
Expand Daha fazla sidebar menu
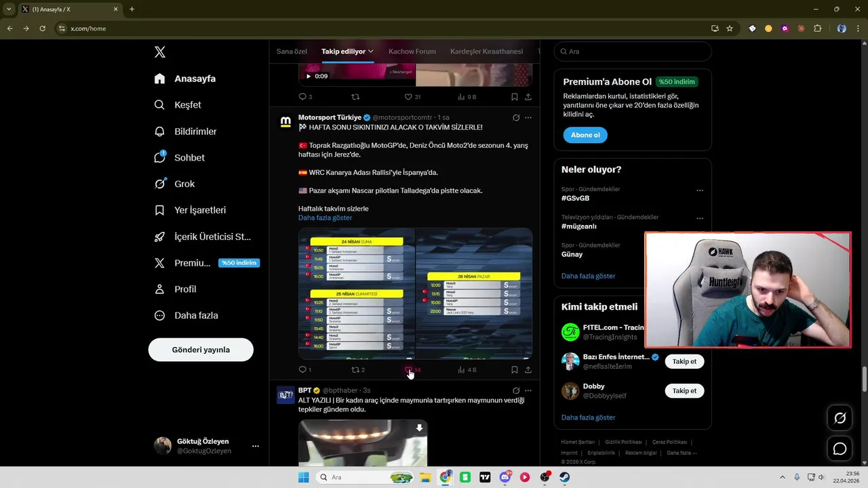click(186, 315)
